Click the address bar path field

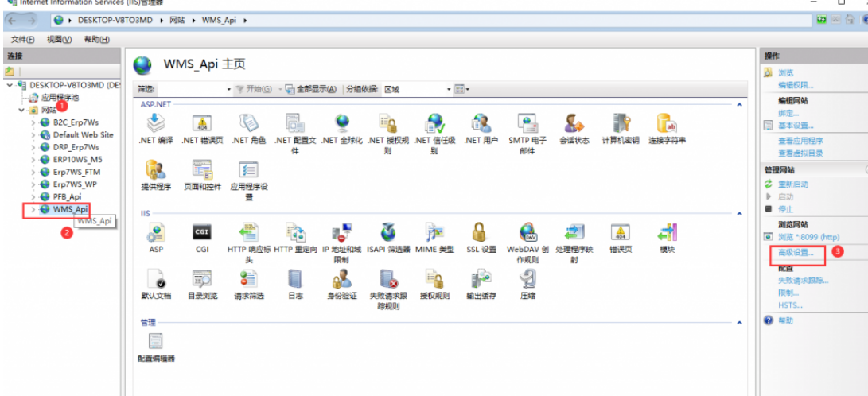tap(432, 21)
